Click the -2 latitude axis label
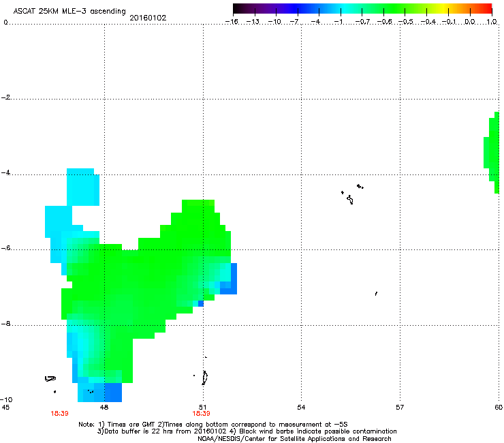Screen dimensions: 504x443 tap(5, 97)
